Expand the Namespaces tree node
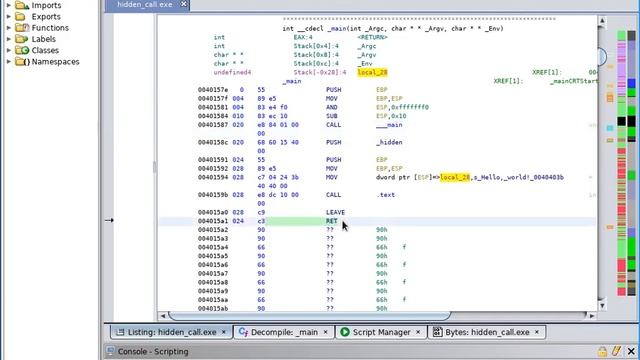 pos(9,62)
